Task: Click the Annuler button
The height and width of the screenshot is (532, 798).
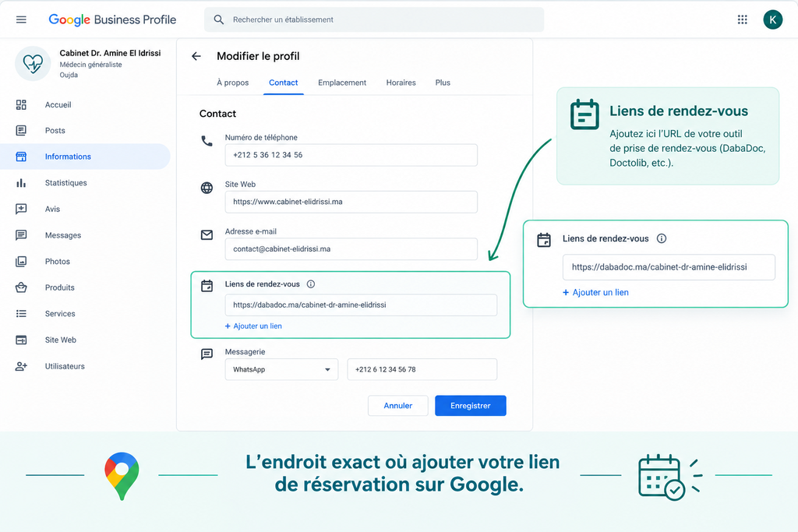Action: coord(398,406)
